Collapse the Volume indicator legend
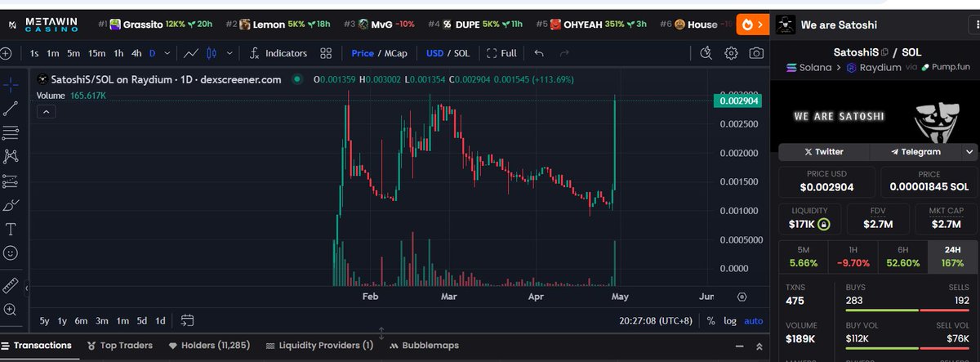The width and height of the screenshot is (980, 362). pyautogui.click(x=46, y=110)
